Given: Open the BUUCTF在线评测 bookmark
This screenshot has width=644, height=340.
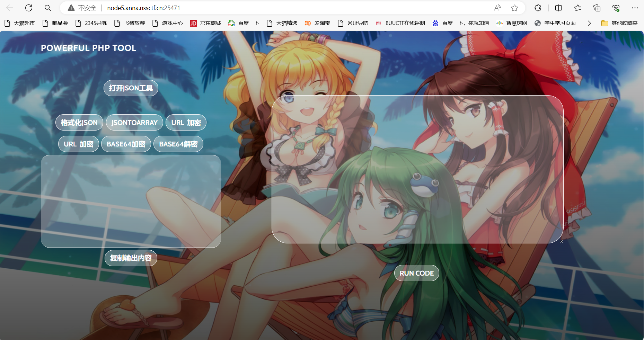Looking at the screenshot, I should pos(401,23).
